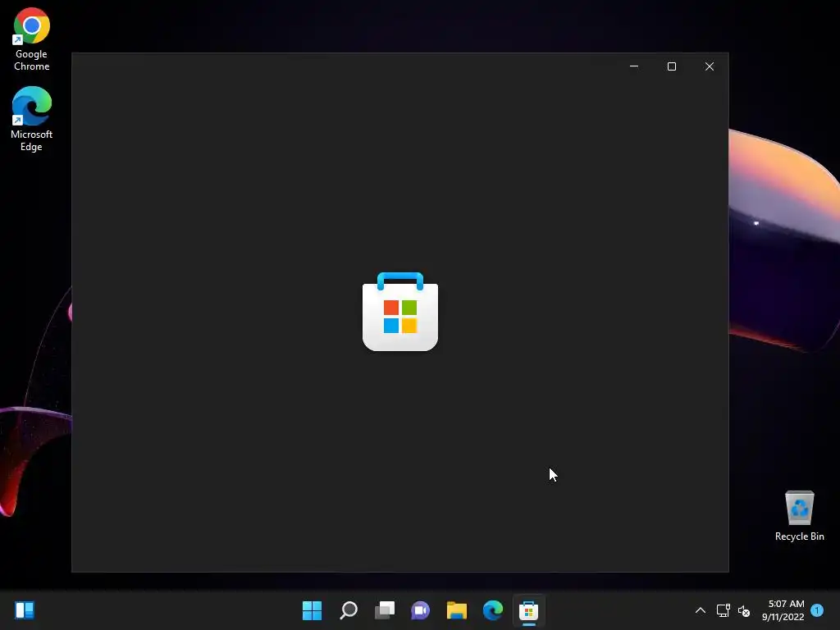The image size is (840, 630).
Task: Open the Windows Start menu
Action: pyautogui.click(x=312, y=610)
